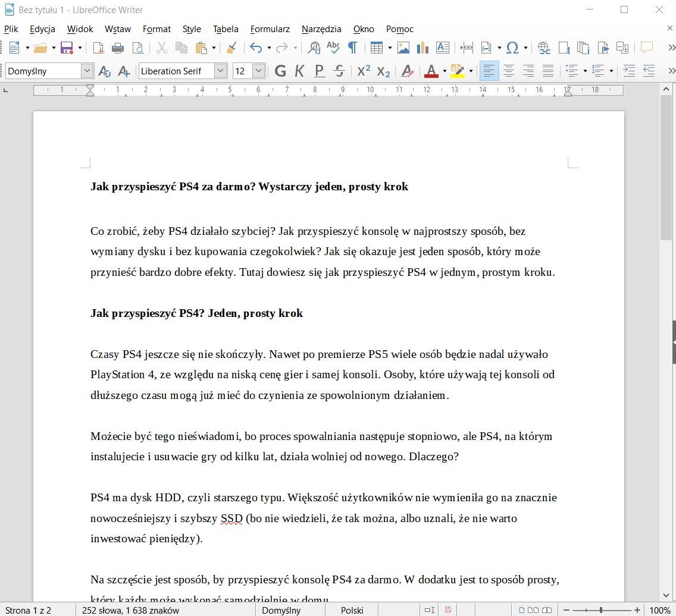Create a new document with the New icon

click(x=14, y=48)
